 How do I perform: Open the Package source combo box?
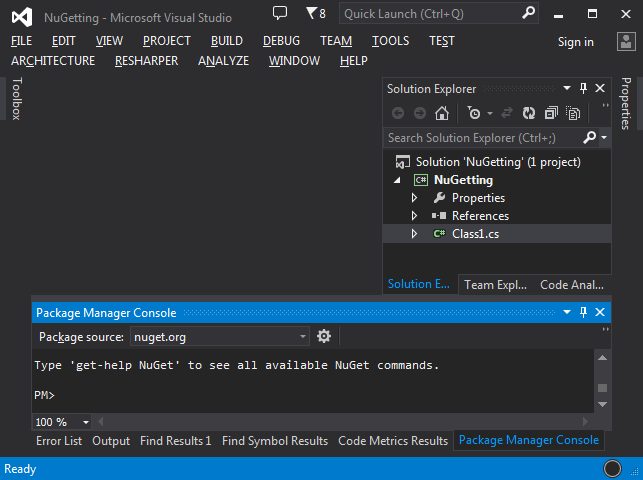pos(220,337)
